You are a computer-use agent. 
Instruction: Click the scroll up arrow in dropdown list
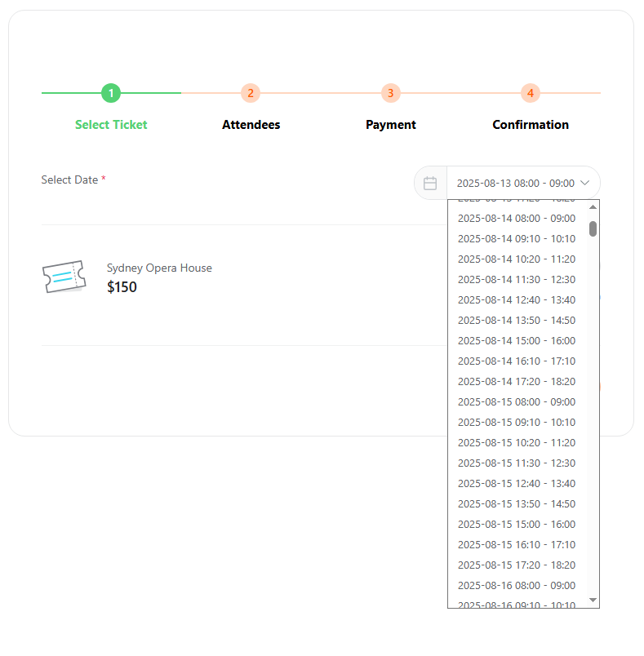pos(593,207)
